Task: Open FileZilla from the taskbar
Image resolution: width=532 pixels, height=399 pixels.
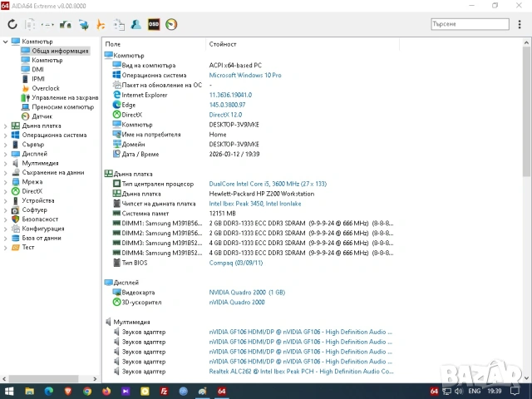Action: [165, 392]
